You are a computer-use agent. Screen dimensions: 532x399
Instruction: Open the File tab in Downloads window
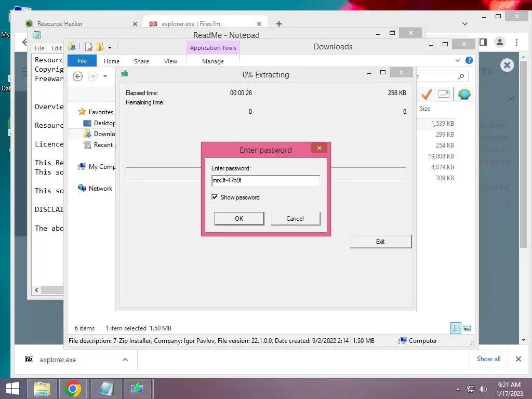click(x=82, y=61)
